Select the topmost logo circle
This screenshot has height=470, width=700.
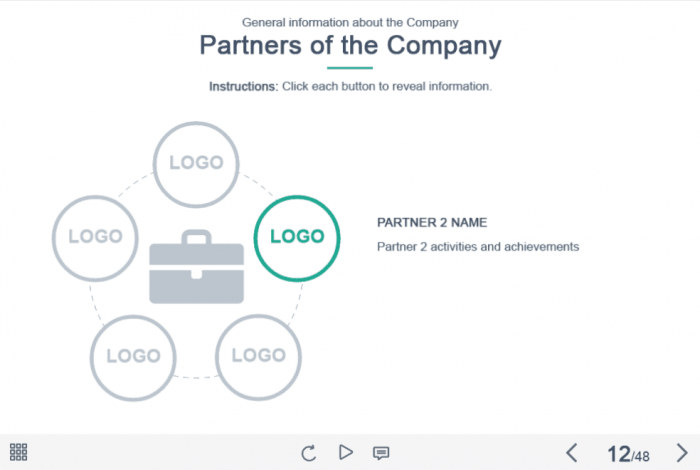196,163
